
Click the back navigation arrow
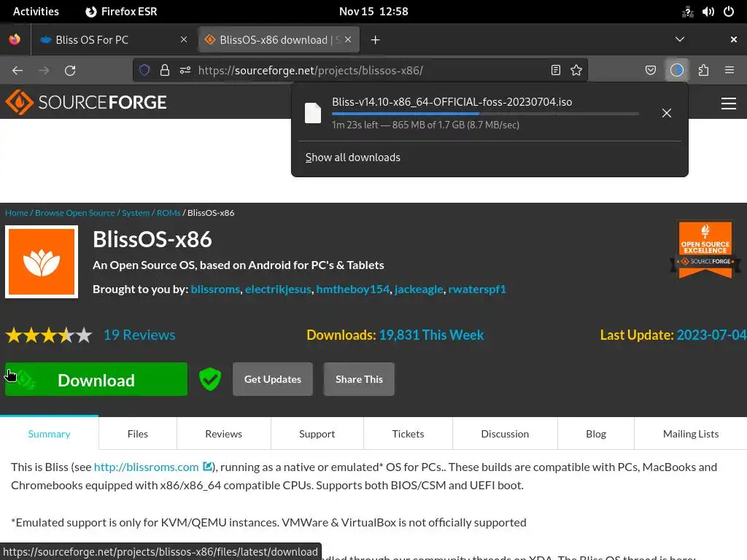18,71
